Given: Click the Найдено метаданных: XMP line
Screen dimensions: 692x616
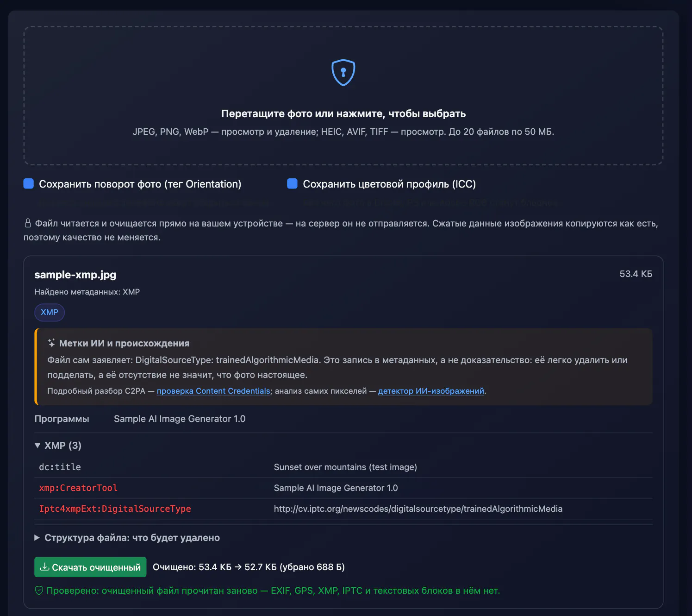Looking at the screenshot, I should [87, 292].
